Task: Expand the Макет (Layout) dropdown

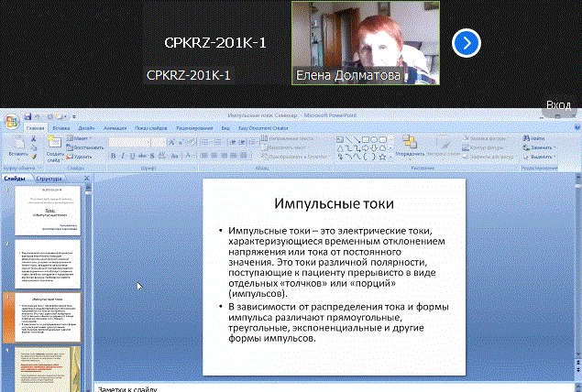Action: click(x=79, y=138)
